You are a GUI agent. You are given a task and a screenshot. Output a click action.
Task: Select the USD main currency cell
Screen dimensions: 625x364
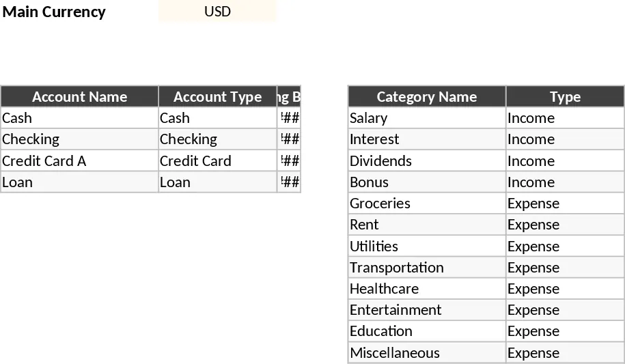coord(217,11)
